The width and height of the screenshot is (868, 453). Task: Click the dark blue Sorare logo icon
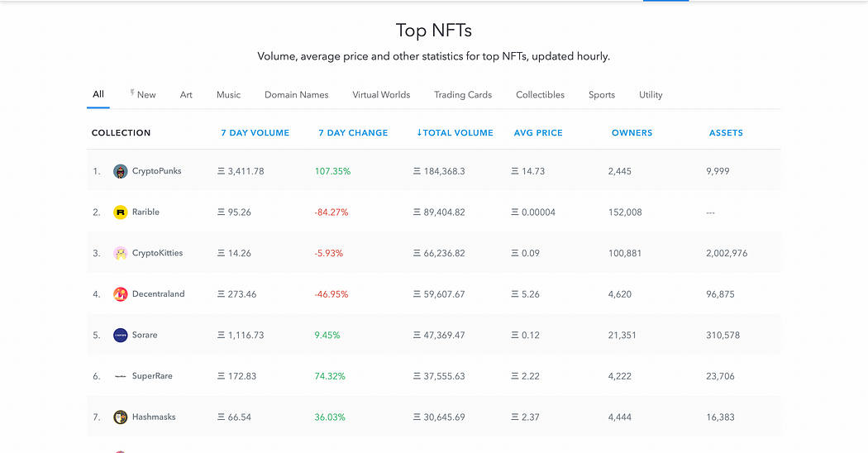click(121, 335)
